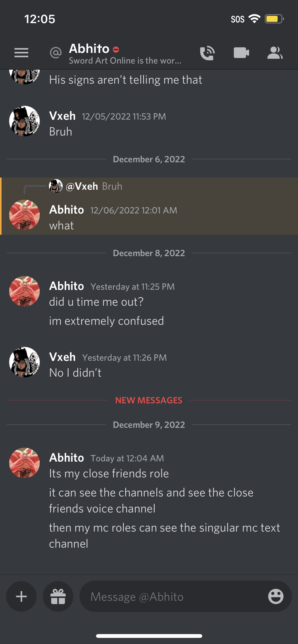Open Abhito's profile from header name
The height and width of the screenshot is (644, 298).
(89, 48)
